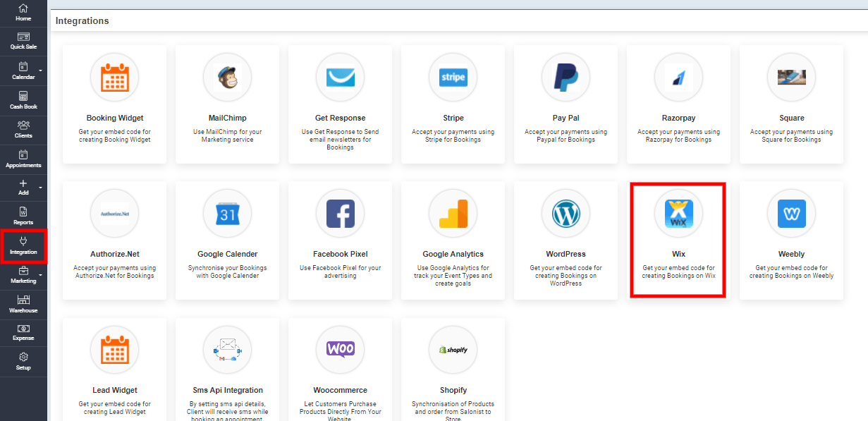Select the Stripe logo icon
The image size is (868, 421).
453,78
